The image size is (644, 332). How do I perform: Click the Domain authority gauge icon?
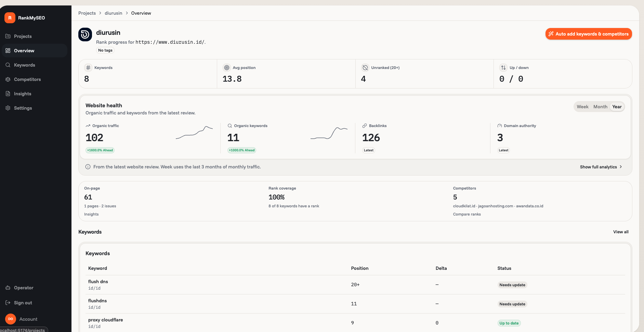pyautogui.click(x=500, y=126)
